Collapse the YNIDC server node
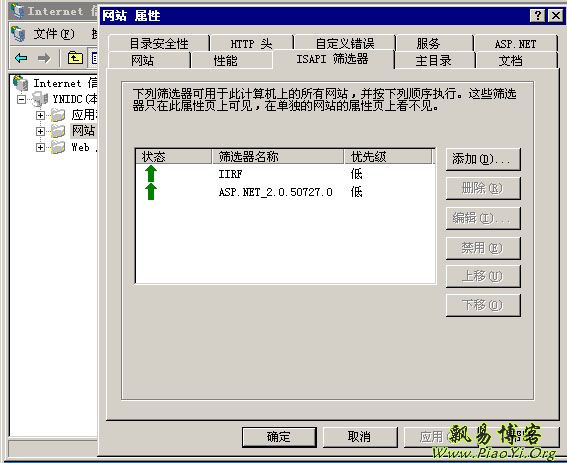 coord(22,99)
